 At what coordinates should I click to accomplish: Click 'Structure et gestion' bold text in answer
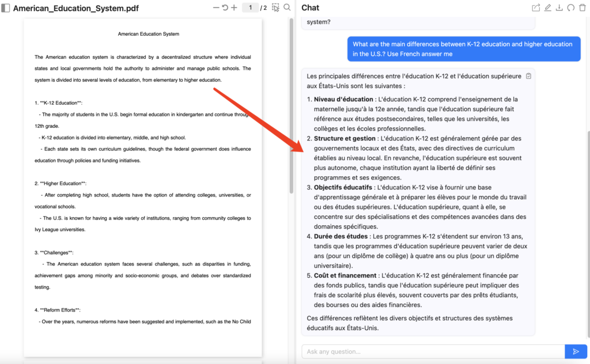click(345, 138)
